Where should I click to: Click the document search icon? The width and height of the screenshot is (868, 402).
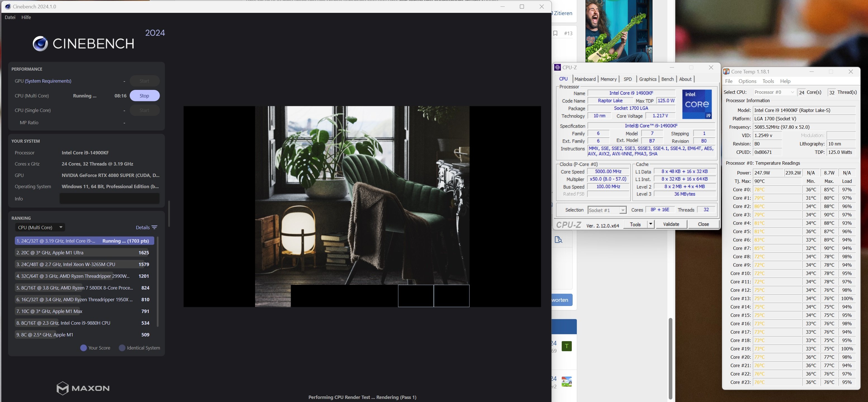click(x=558, y=240)
